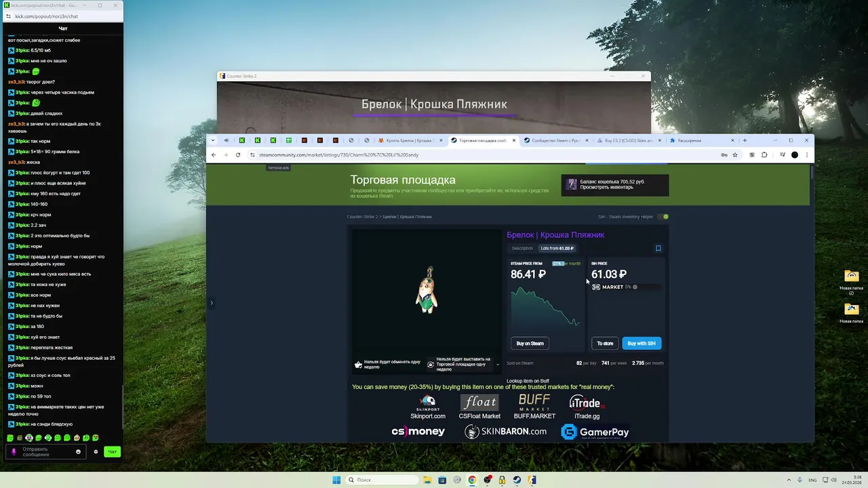868x488 pixels.
Task: Click the charm item preview image
Action: click(x=427, y=290)
